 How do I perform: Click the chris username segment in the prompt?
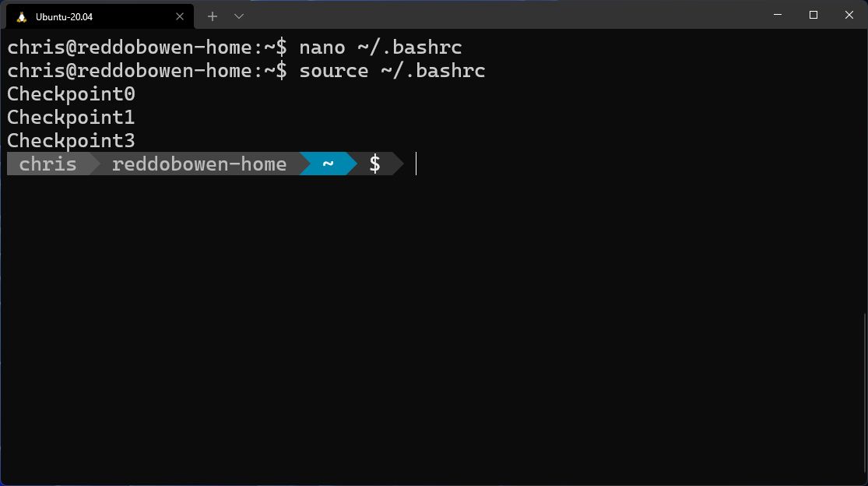[47, 164]
